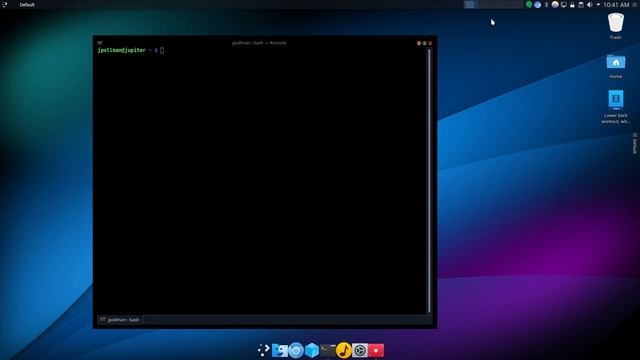The width and height of the screenshot is (640, 360).
Task: Open the Konsole terminal icon in the dock
Action: (328, 350)
